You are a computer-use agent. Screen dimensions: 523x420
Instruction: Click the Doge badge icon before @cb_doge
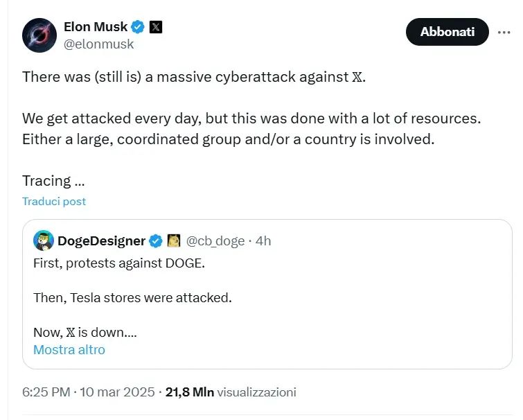click(x=174, y=241)
